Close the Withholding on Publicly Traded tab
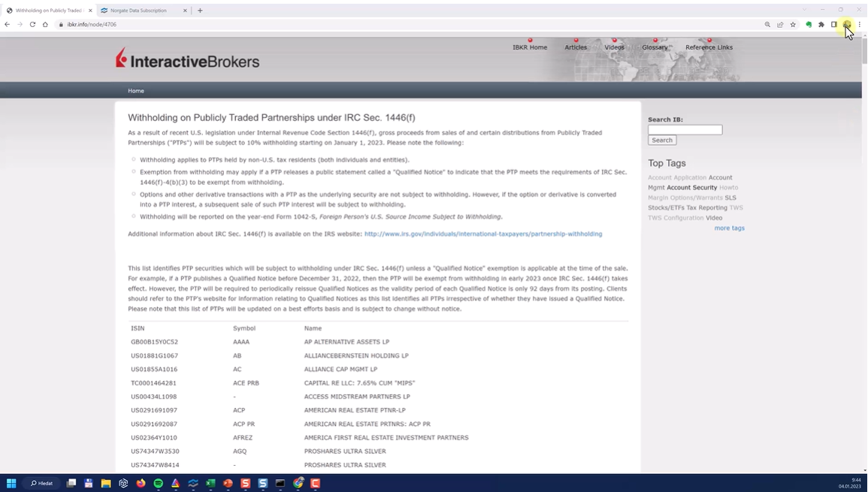 point(90,11)
